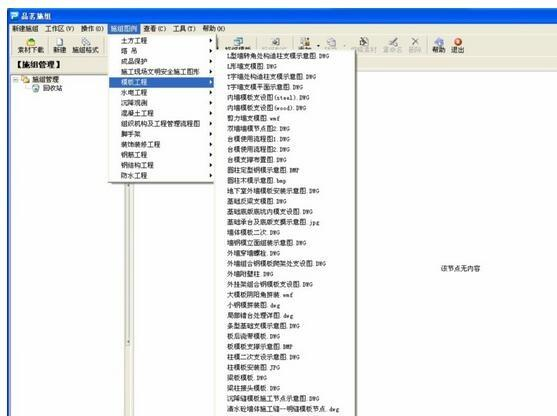
Task: Expand the 装饰装修工程 submenu
Action: tap(161, 144)
